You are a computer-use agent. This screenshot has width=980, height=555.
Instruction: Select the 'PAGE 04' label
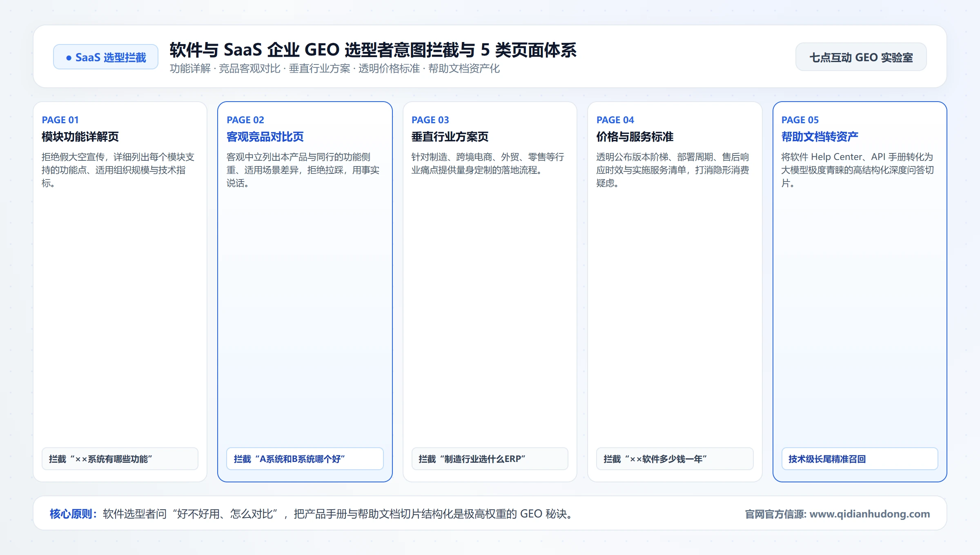tap(615, 120)
